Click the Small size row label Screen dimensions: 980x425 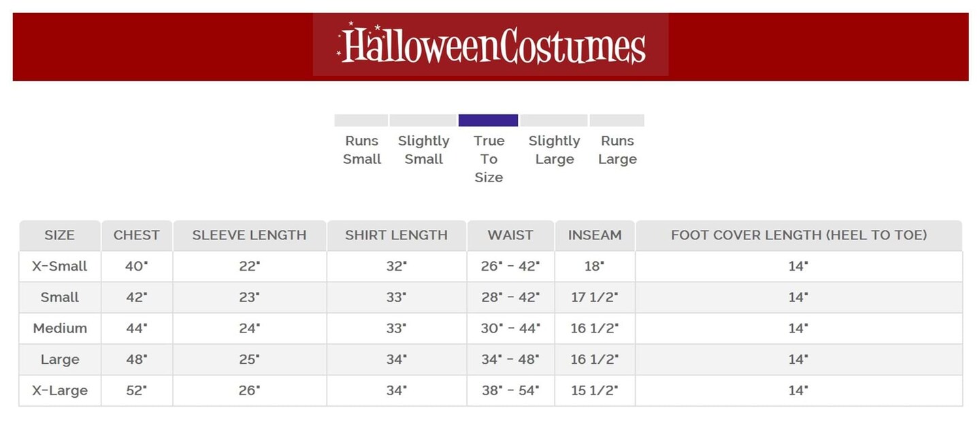click(60, 298)
